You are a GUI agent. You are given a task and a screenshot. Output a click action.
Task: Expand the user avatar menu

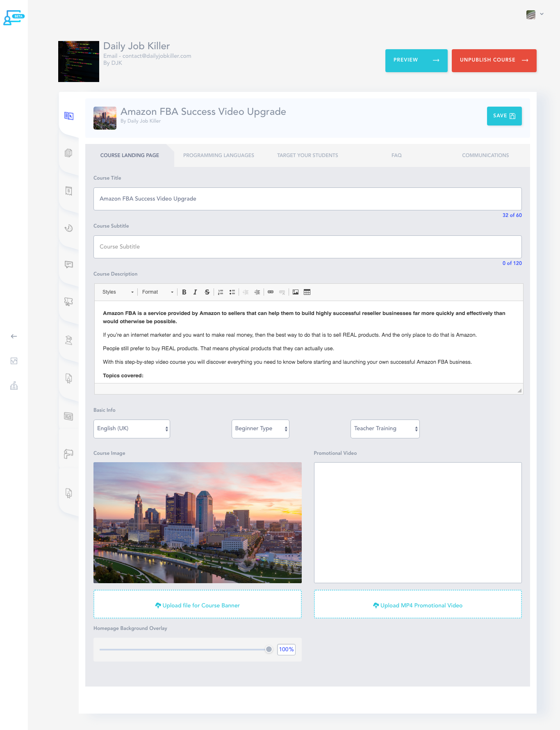[535, 14]
